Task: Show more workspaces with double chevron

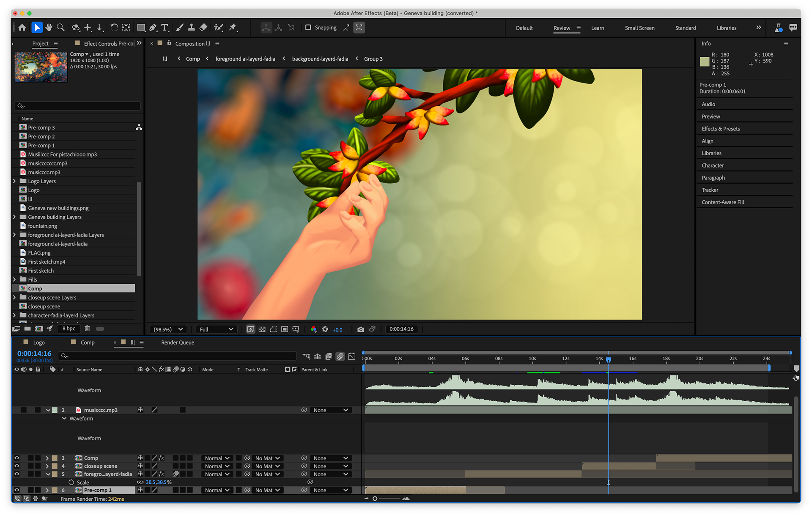Action: coord(759,28)
